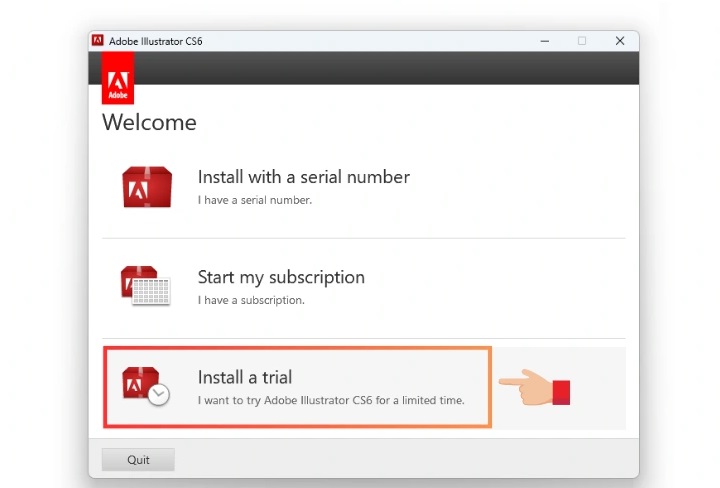The image size is (720, 488).
Task: Click the Adobe Illustrator CS6 window title
Action: (x=156, y=41)
